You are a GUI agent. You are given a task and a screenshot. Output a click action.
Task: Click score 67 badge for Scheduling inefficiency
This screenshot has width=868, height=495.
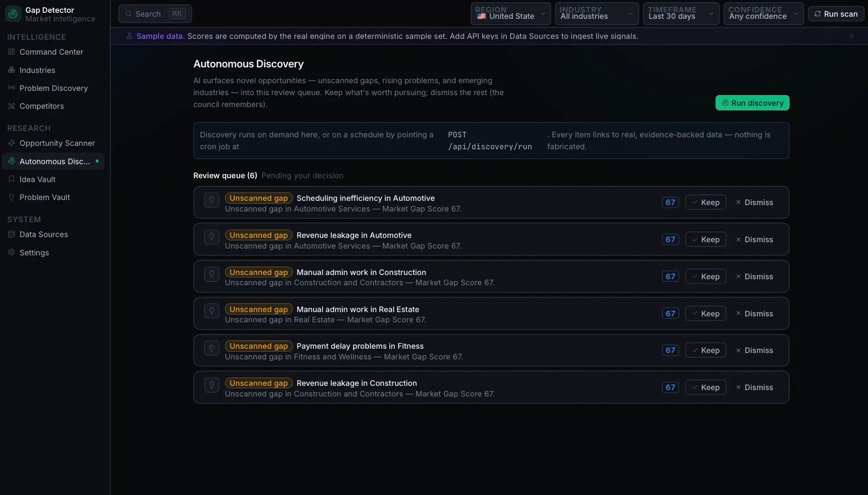pos(670,202)
